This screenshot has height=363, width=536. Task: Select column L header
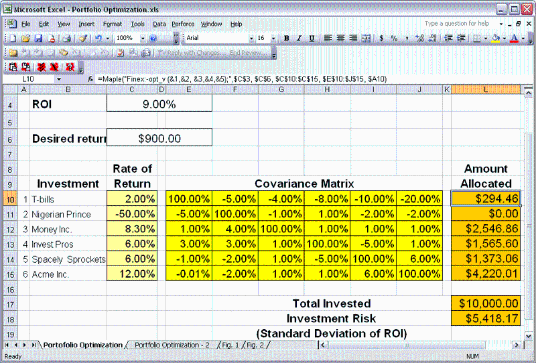coord(486,90)
